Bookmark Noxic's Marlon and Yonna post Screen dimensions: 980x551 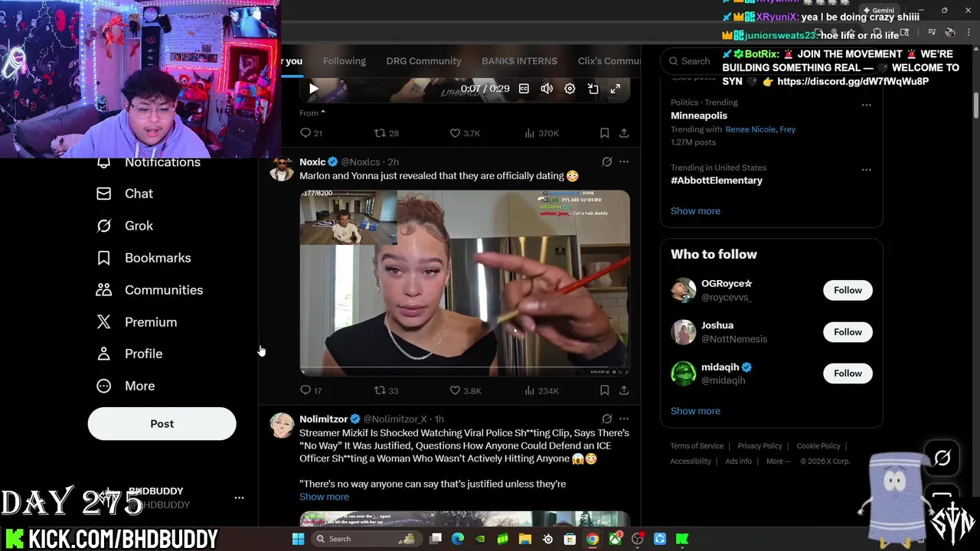(604, 390)
